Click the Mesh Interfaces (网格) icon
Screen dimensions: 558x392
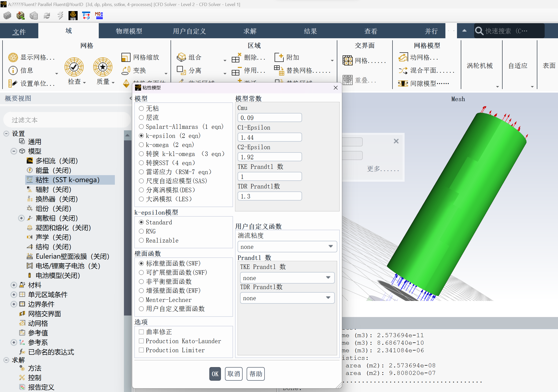pos(347,60)
